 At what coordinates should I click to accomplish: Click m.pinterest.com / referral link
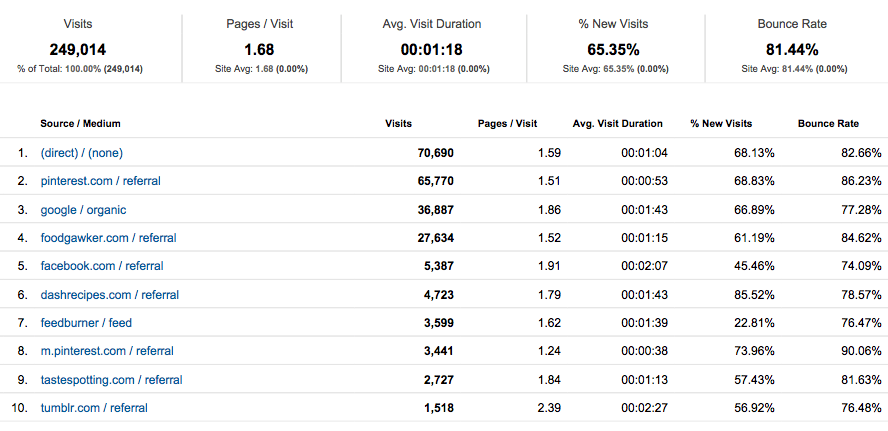point(107,351)
